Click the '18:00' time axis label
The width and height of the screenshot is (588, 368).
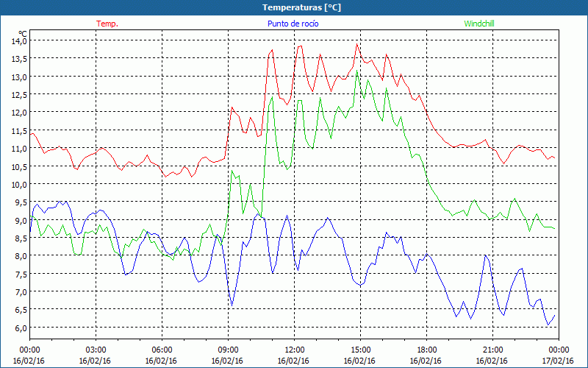pos(426,350)
